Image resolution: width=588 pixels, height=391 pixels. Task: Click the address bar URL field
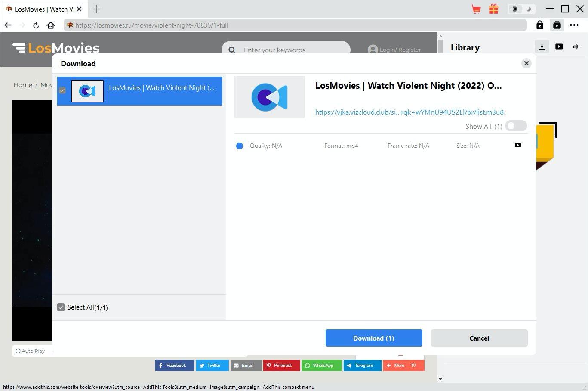[x=296, y=25]
